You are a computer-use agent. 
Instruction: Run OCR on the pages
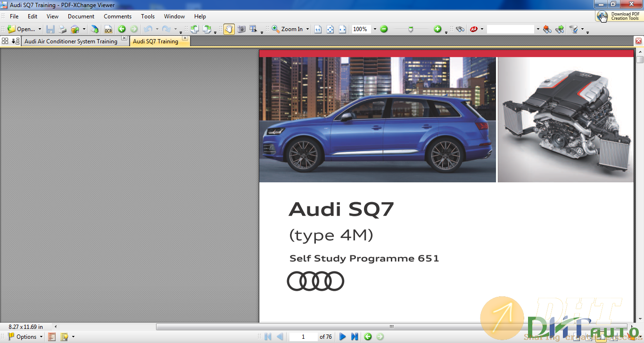(108, 29)
